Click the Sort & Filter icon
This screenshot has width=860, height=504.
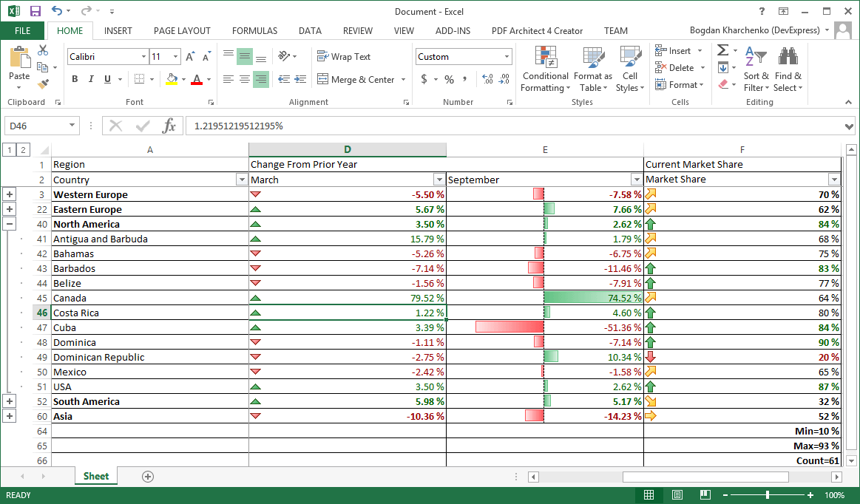tap(756, 58)
